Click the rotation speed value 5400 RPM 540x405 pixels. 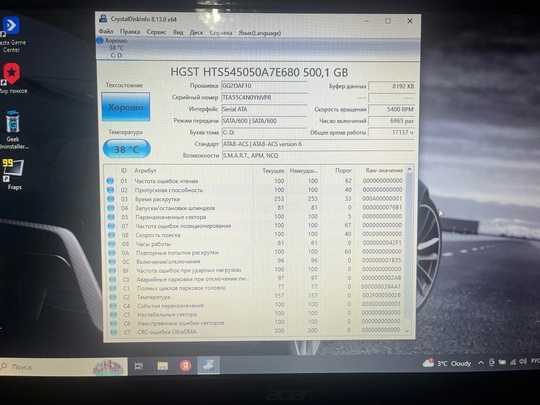pyautogui.click(x=392, y=109)
